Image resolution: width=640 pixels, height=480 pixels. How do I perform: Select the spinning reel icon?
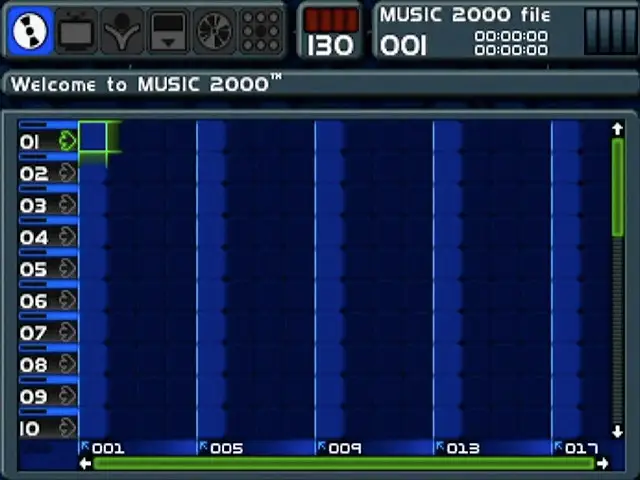coord(213,31)
